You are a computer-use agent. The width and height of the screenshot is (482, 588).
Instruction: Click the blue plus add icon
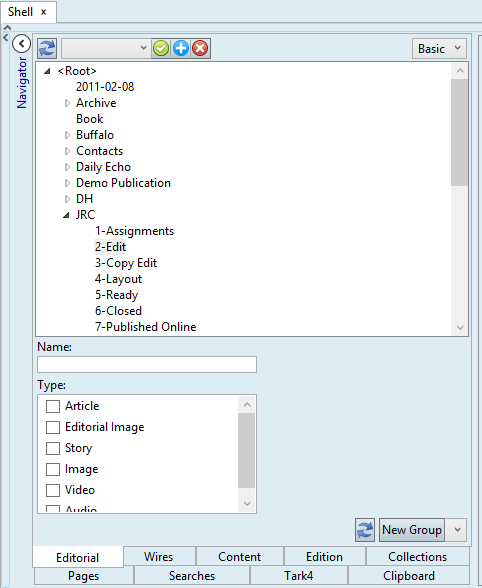pyautogui.click(x=181, y=48)
